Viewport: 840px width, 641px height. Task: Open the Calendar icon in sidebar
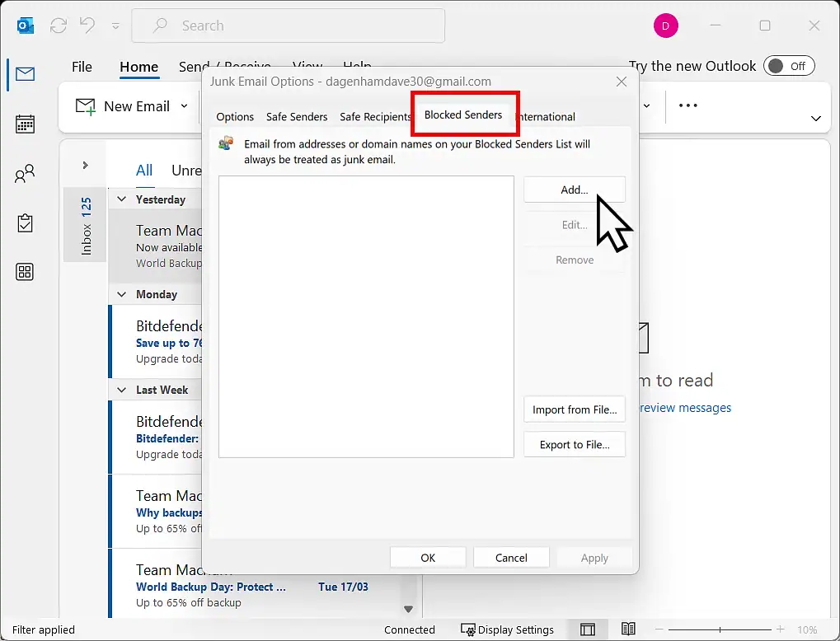click(25, 124)
